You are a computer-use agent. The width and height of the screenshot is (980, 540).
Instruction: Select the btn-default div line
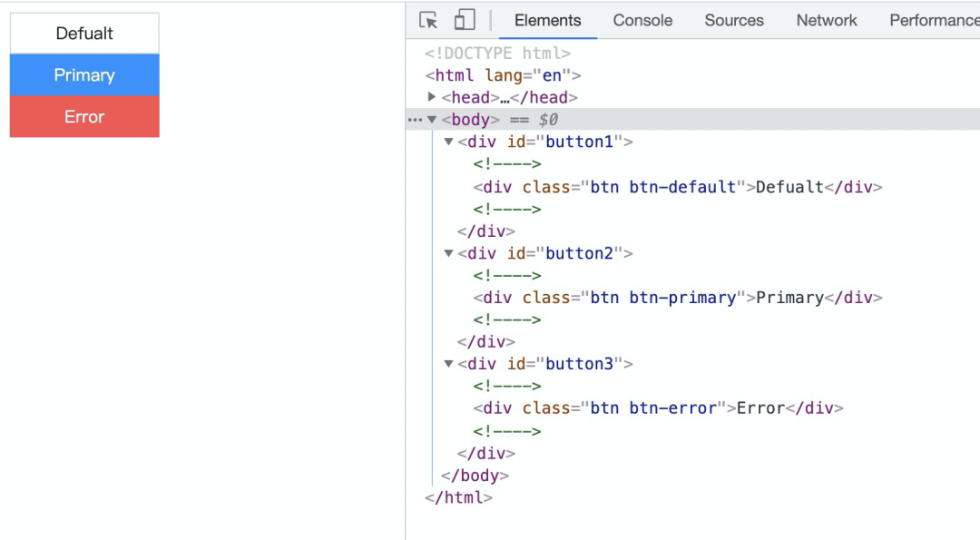click(x=677, y=187)
